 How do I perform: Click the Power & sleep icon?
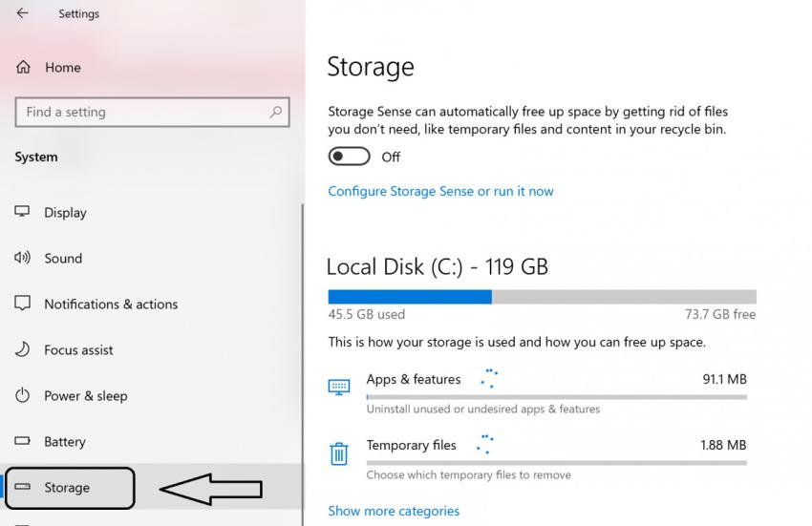(x=22, y=395)
